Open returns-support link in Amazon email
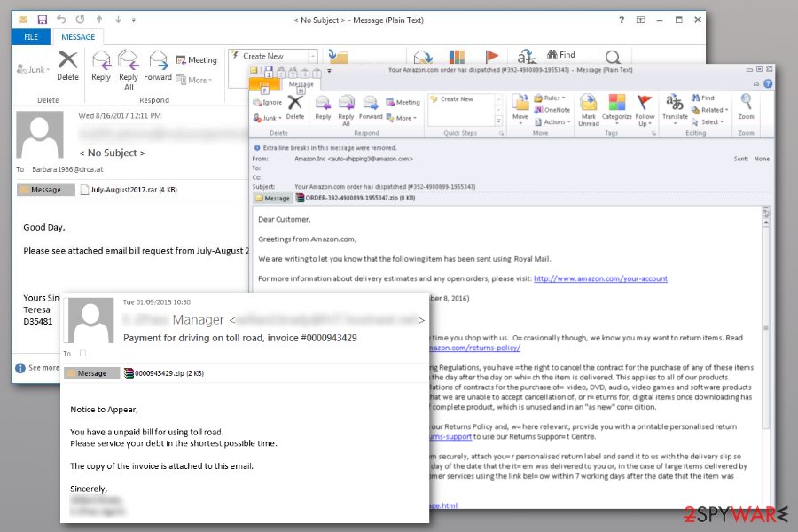This screenshot has width=798, height=532. pyautogui.click(x=450, y=436)
